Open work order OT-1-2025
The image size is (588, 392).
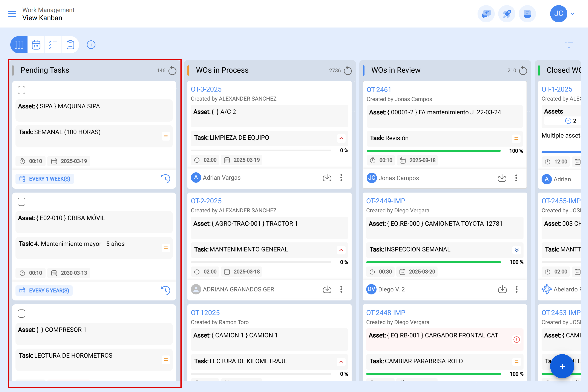click(x=557, y=89)
